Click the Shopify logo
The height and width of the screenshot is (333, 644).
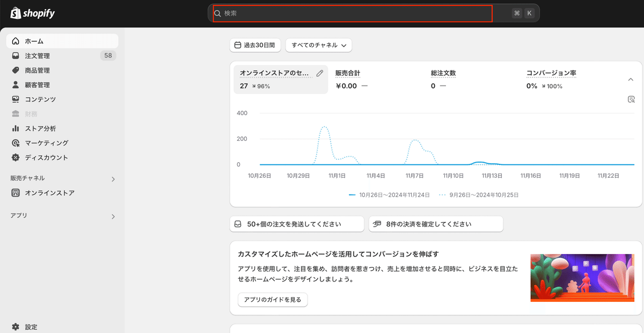[x=33, y=13]
